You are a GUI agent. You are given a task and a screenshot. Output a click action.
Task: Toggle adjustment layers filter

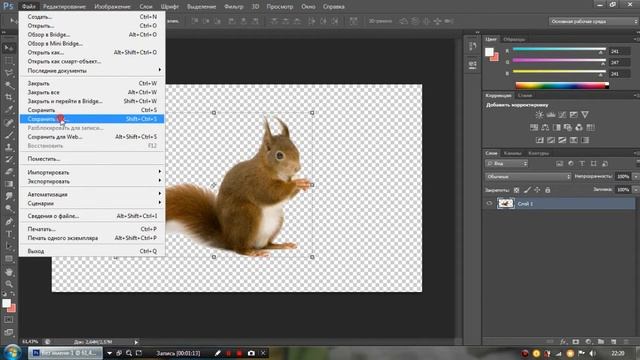pos(571,164)
